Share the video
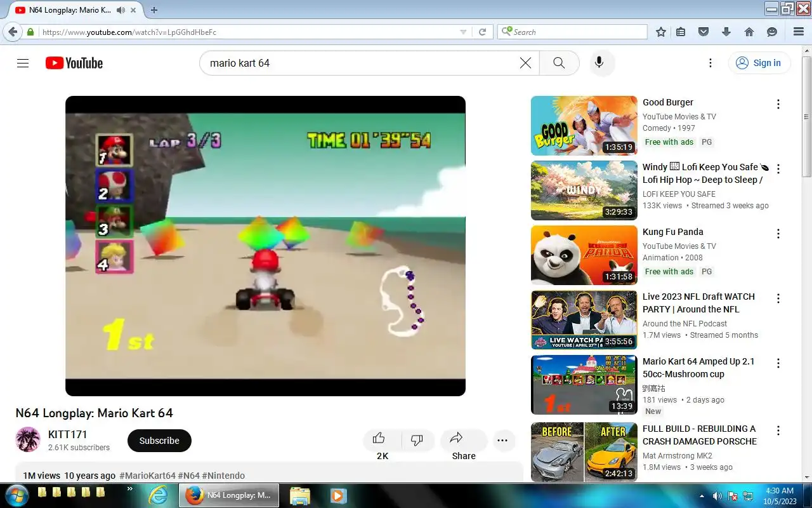 click(464, 439)
